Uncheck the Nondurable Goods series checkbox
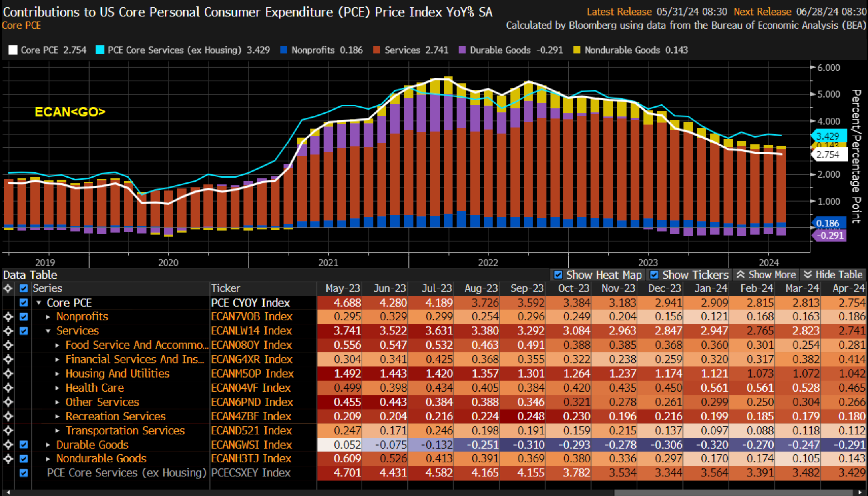868x496 pixels. 24,459
